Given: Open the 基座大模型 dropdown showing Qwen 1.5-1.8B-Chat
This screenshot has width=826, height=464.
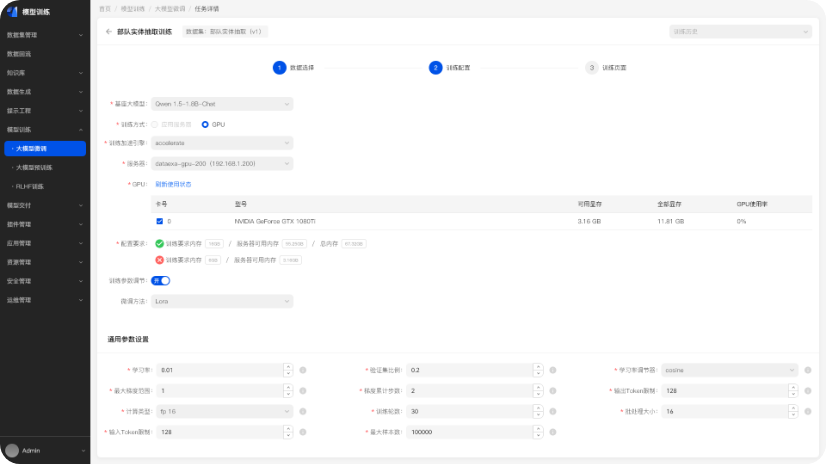Looking at the screenshot, I should tap(222, 103).
